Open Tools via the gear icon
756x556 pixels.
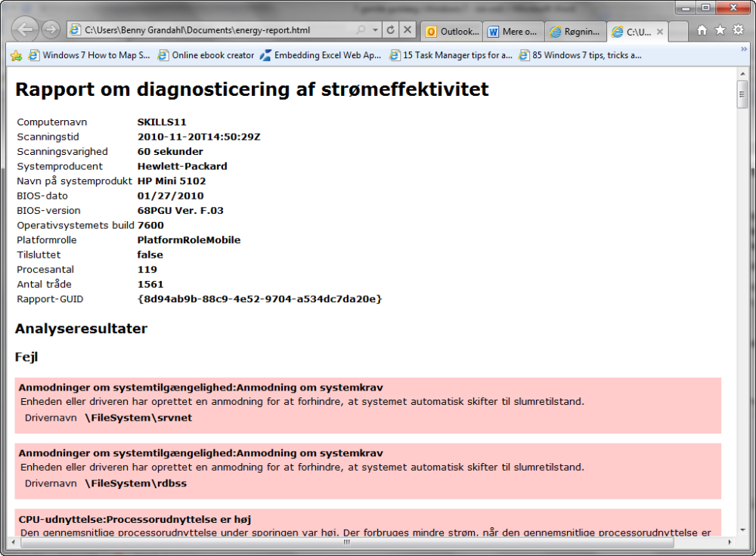(x=738, y=30)
